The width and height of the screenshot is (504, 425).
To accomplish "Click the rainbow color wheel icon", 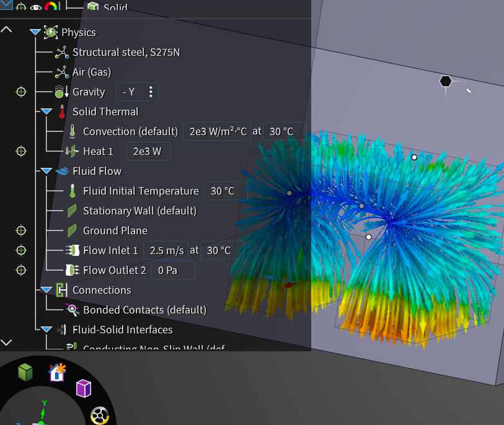I will coord(51,7).
